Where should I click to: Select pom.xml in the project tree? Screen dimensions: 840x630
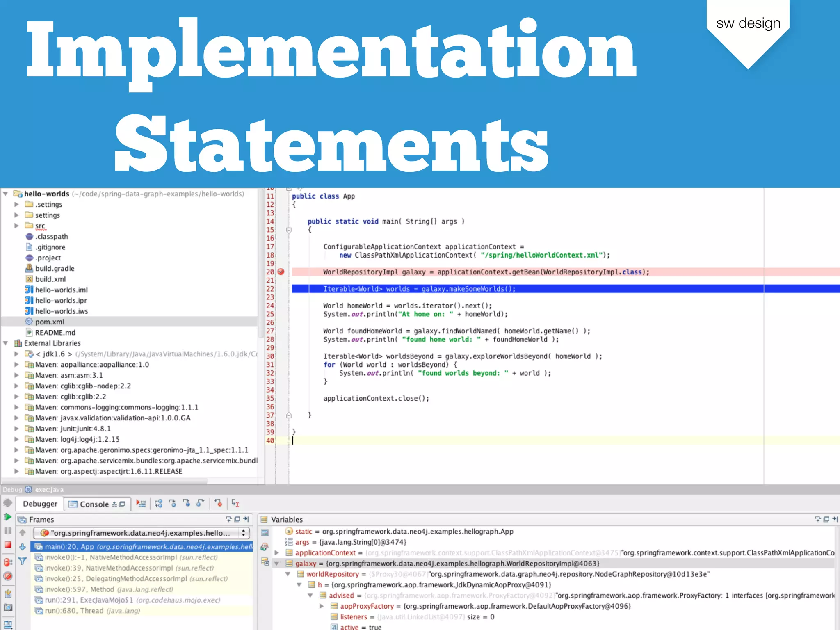(x=50, y=322)
